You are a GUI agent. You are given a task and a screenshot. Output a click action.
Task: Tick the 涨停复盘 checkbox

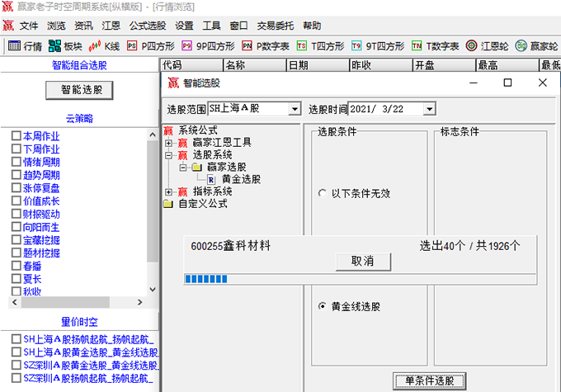click(16, 188)
